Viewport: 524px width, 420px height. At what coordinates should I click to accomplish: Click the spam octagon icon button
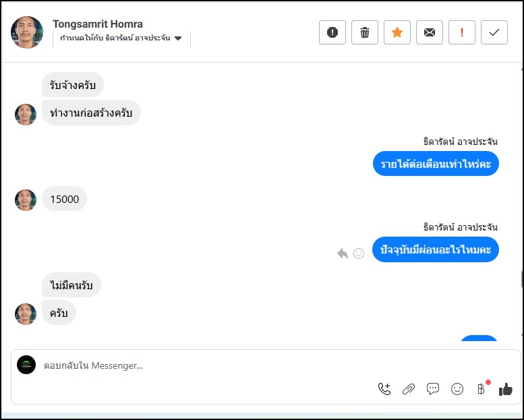332,32
